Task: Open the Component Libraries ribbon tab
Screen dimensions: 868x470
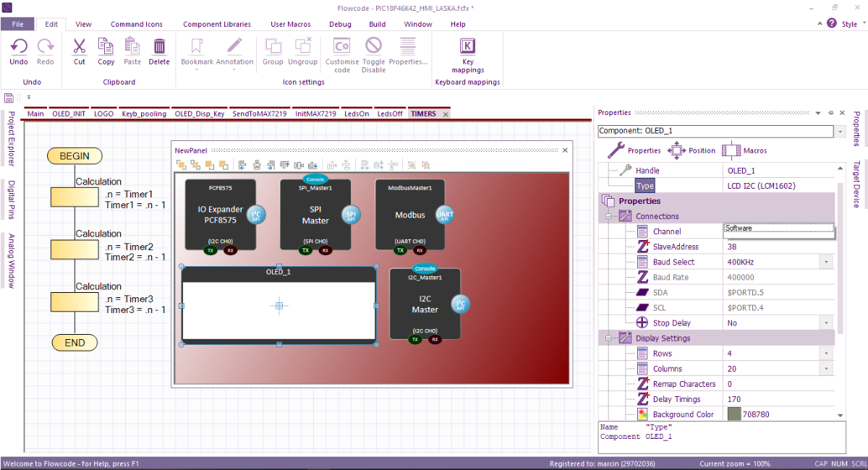Action: [217, 24]
